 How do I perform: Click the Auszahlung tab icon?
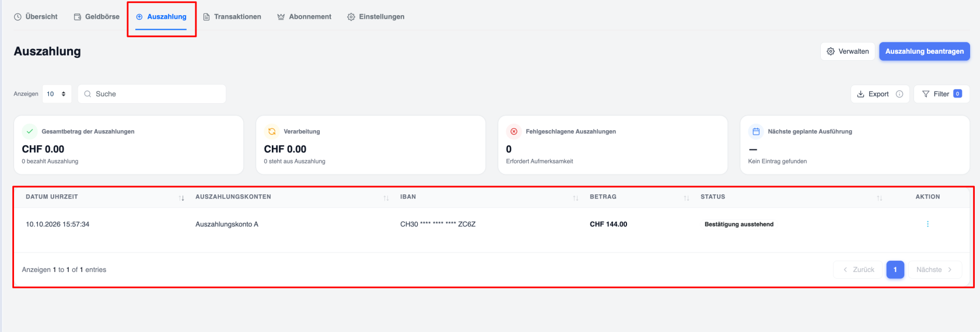click(139, 17)
